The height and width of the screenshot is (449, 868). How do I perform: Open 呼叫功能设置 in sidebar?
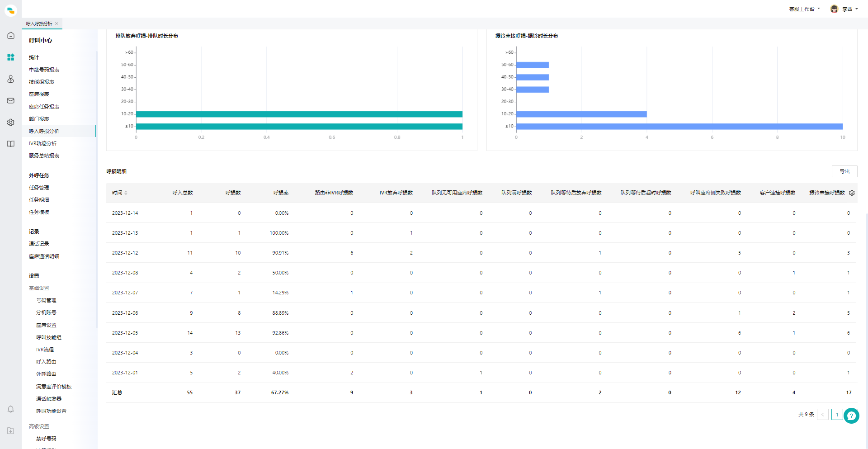(51, 411)
